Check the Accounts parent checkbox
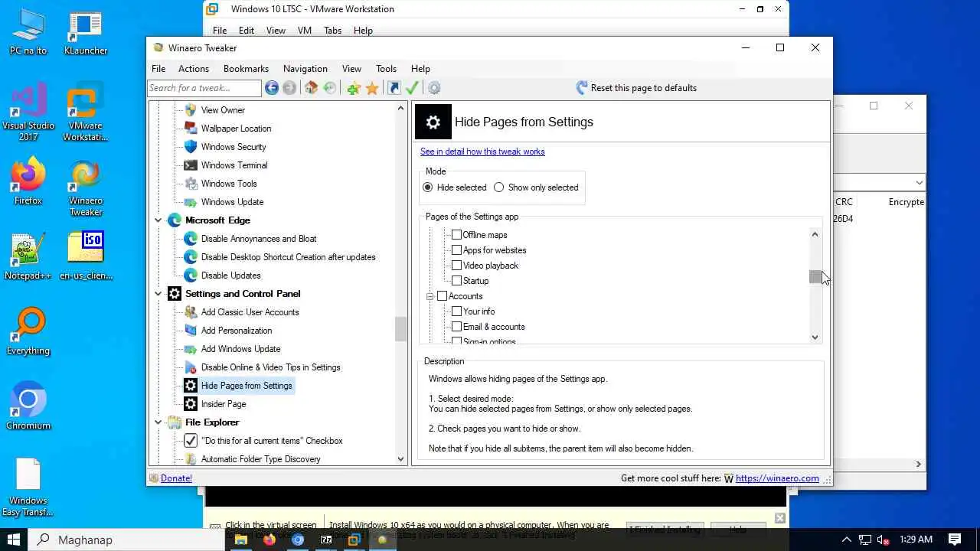Image resolution: width=980 pixels, height=551 pixels. click(442, 296)
